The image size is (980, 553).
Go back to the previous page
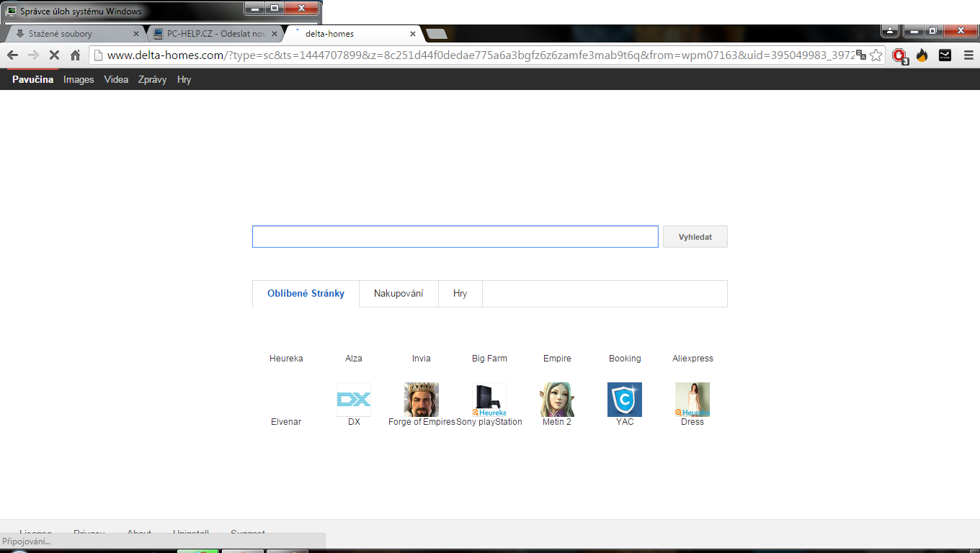[x=12, y=55]
